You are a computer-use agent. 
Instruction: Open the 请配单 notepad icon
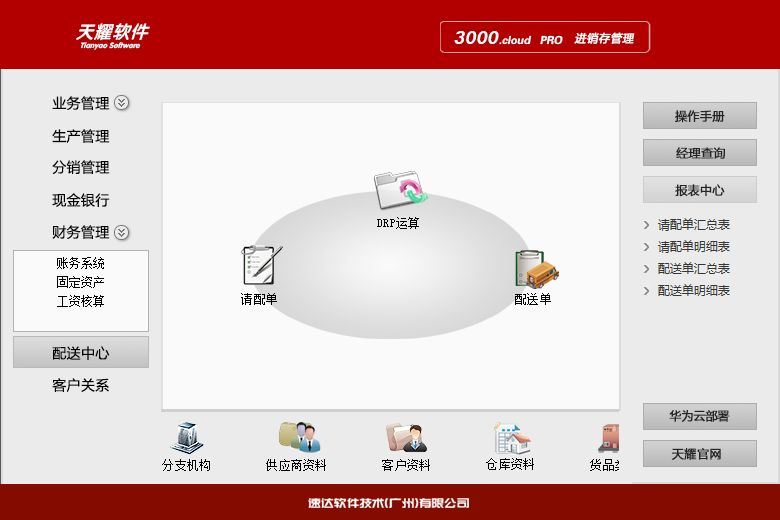pos(262,265)
